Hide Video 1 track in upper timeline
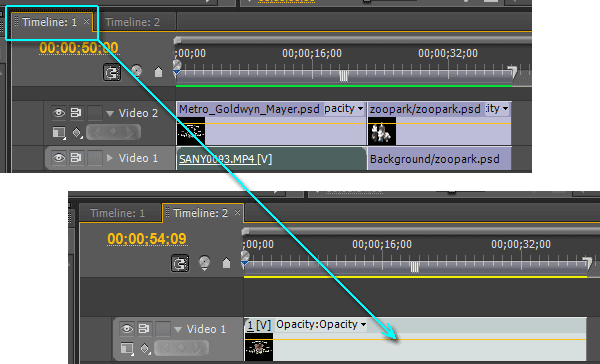This screenshot has height=364, width=600. (59, 158)
